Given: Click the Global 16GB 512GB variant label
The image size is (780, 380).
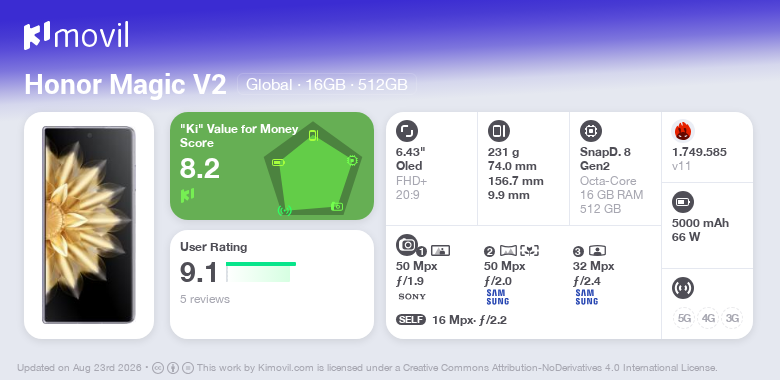Looking at the screenshot, I should pyautogui.click(x=327, y=85).
